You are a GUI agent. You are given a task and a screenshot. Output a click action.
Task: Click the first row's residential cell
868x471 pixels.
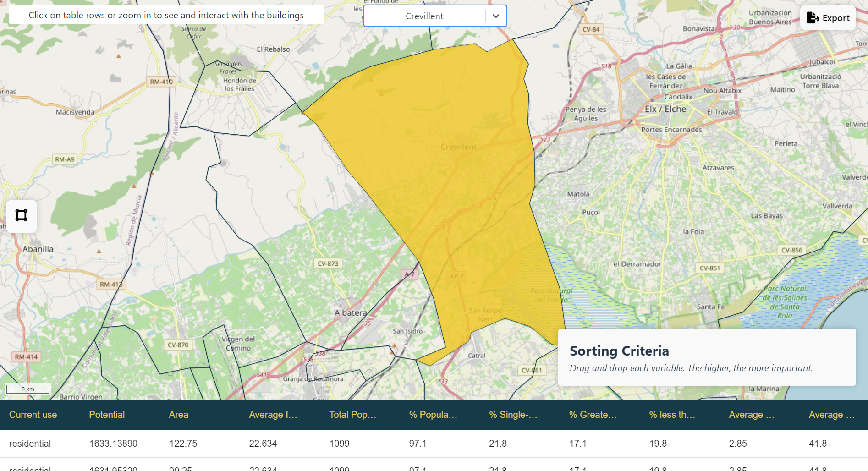pos(30,444)
